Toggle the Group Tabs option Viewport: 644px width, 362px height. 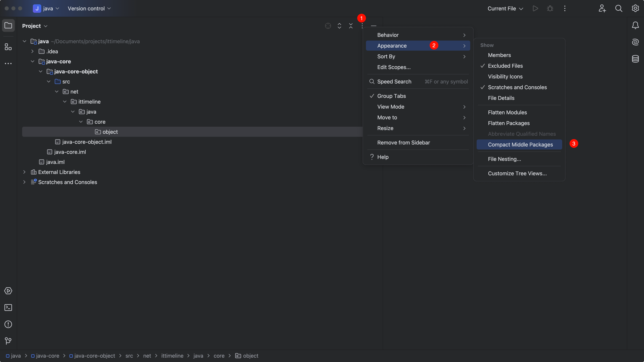[x=391, y=96]
